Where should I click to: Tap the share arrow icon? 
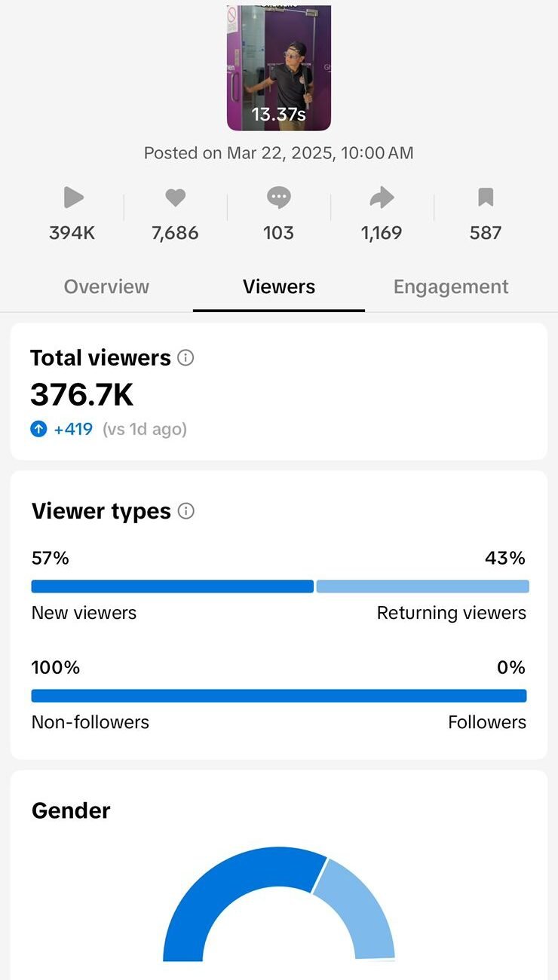(382, 198)
